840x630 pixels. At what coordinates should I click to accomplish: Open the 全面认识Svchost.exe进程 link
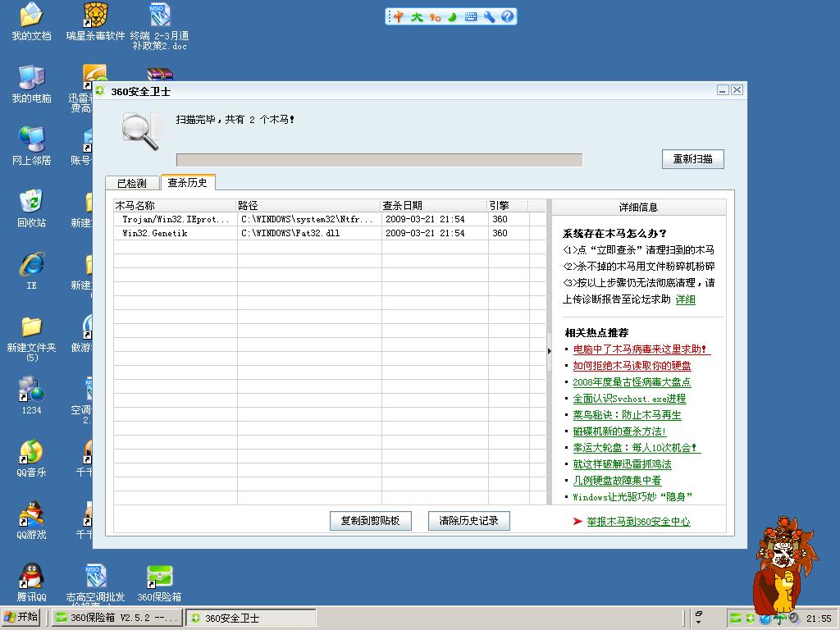tap(629, 399)
